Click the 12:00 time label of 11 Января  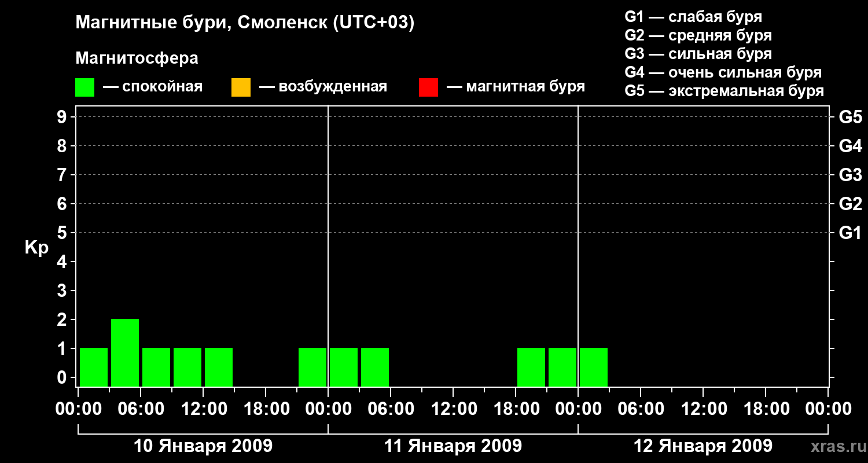[453, 409]
